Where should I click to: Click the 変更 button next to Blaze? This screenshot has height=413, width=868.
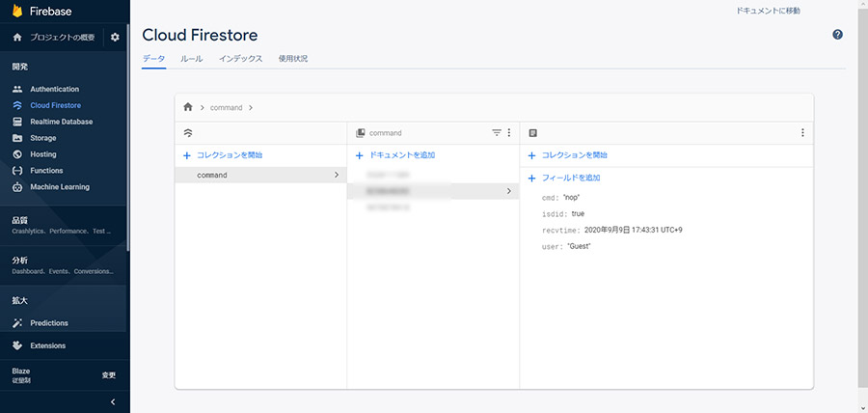coord(109,375)
